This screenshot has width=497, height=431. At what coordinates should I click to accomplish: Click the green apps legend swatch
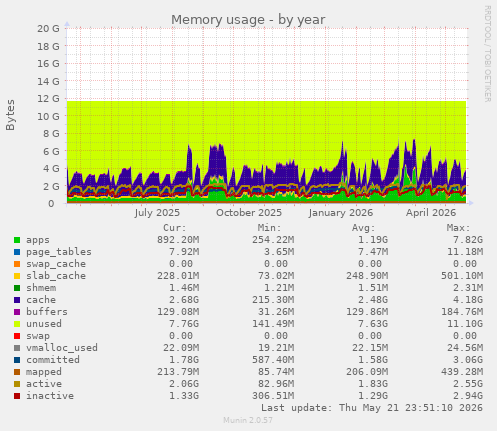[x=17, y=240]
